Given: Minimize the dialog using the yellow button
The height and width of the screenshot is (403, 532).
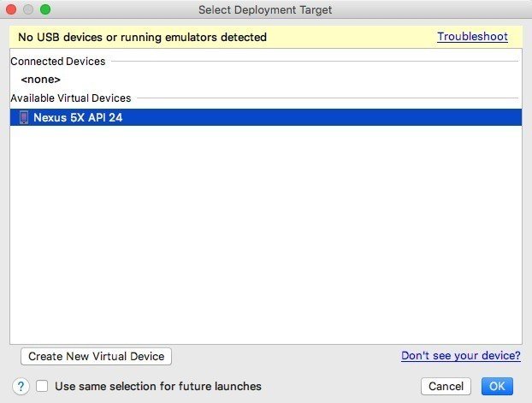Looking at the screenshot, I should [28, 10].
